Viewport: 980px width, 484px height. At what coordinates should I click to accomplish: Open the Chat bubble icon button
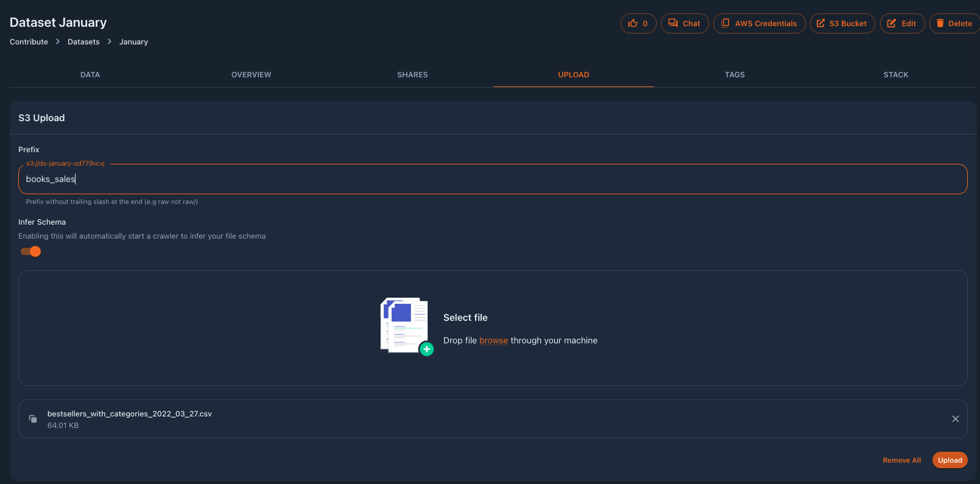pos(673,23)
